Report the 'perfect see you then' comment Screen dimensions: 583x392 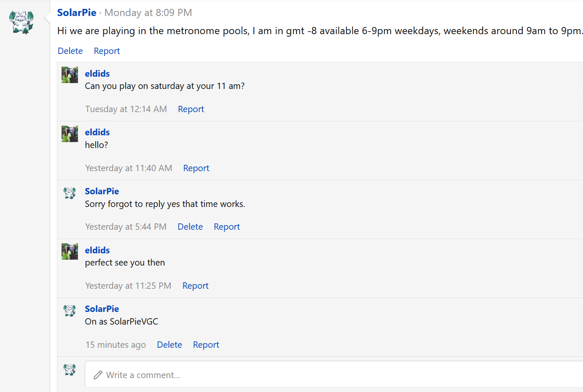(x=195, y=286)
